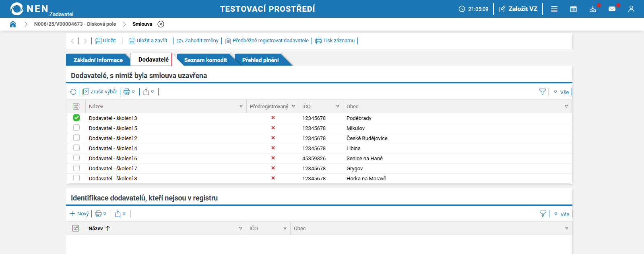Open column settings icon of the Dodavatelé table
Viewport: 644px width, 254px height.
[76, 106]
